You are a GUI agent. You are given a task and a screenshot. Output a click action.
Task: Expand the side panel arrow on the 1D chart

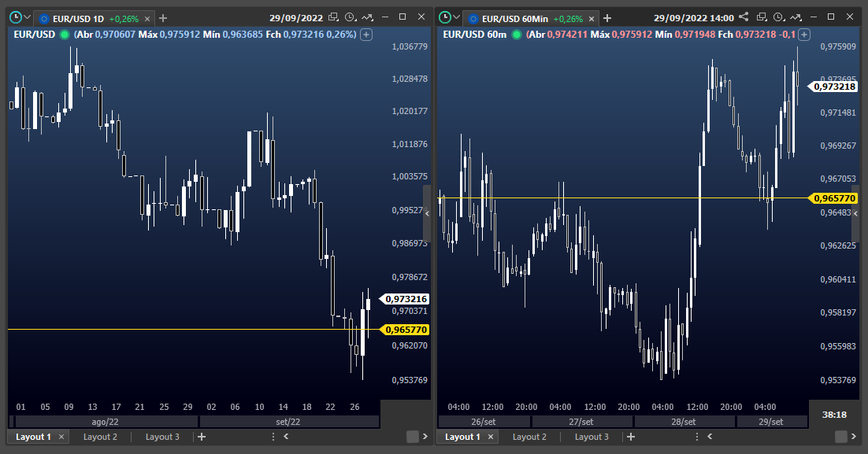click(426, 213)
